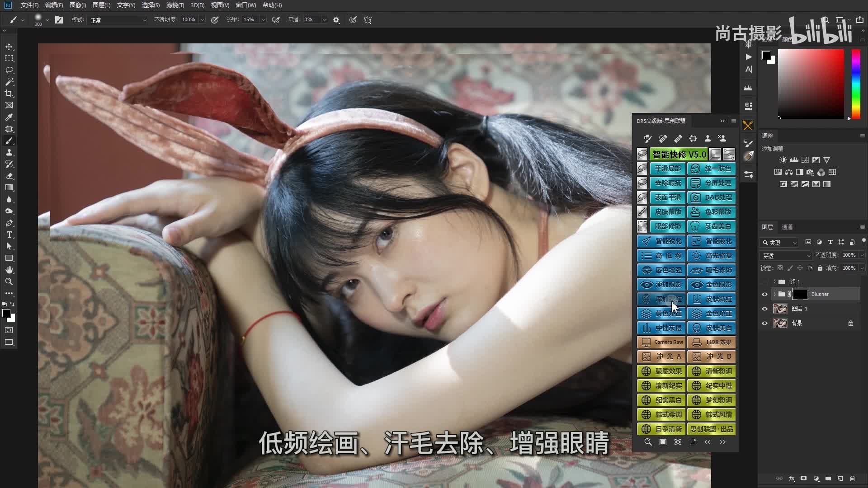The height and width of the screenshot is (488, 868).
Task: Select the Move tool
Action: click(x=9, y=47)
